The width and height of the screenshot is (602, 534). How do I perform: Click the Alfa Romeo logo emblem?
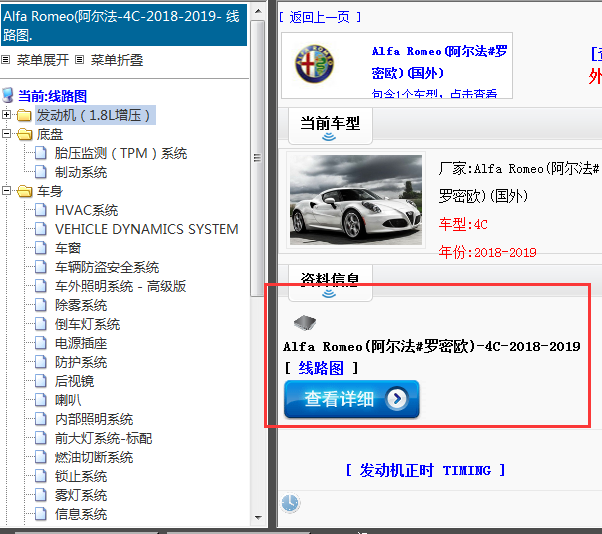pos(314,64)
